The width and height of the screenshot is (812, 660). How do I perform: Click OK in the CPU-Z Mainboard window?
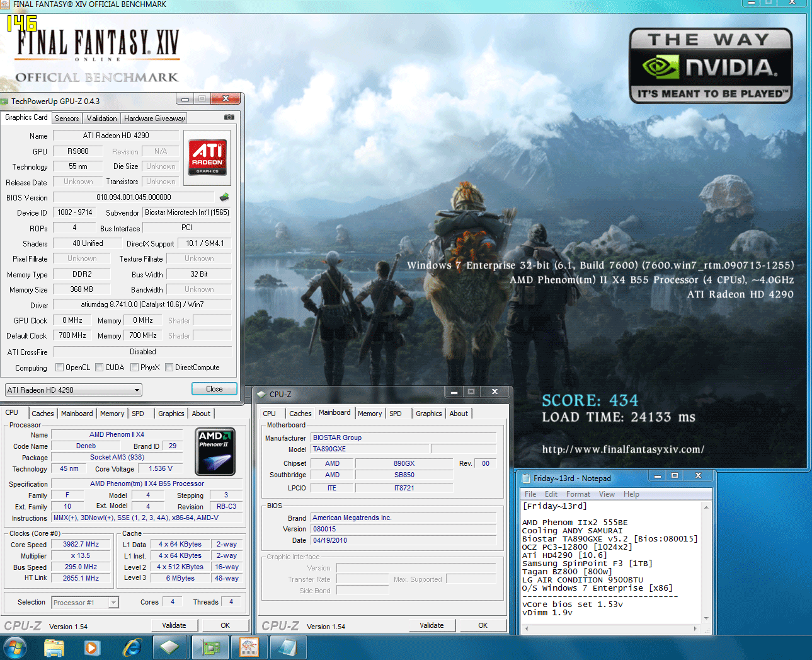(483, 625)
